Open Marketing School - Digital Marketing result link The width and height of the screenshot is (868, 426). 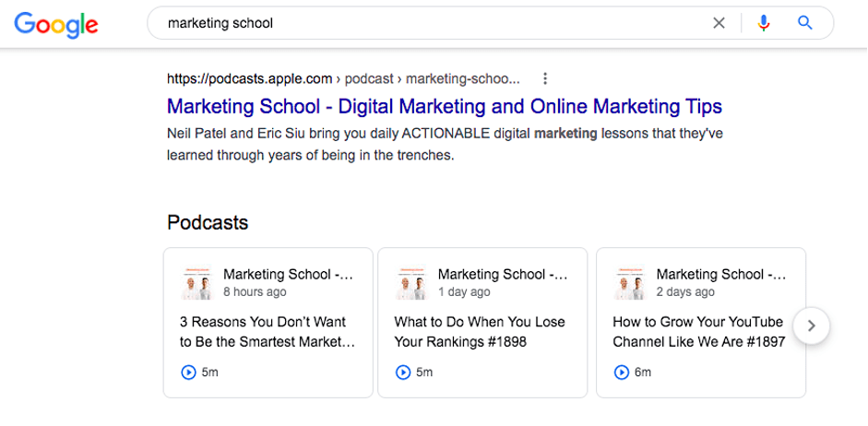coord(444,106)
